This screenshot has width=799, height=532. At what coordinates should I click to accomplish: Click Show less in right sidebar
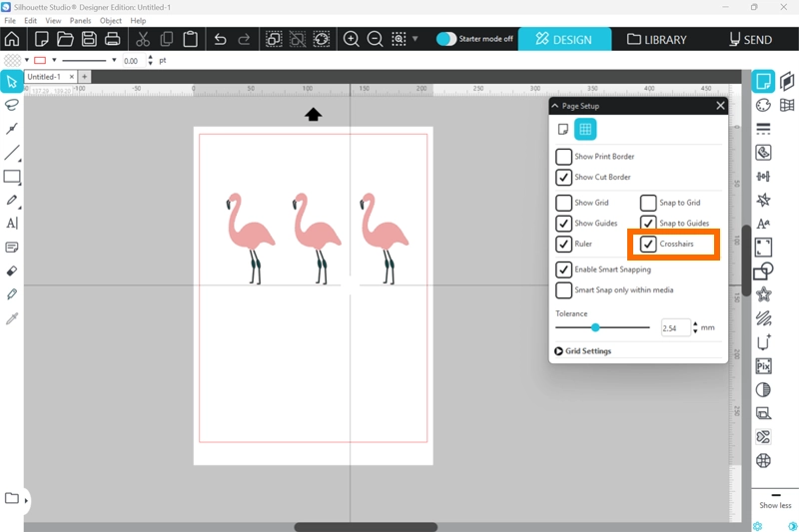click(x=775, y=505)
